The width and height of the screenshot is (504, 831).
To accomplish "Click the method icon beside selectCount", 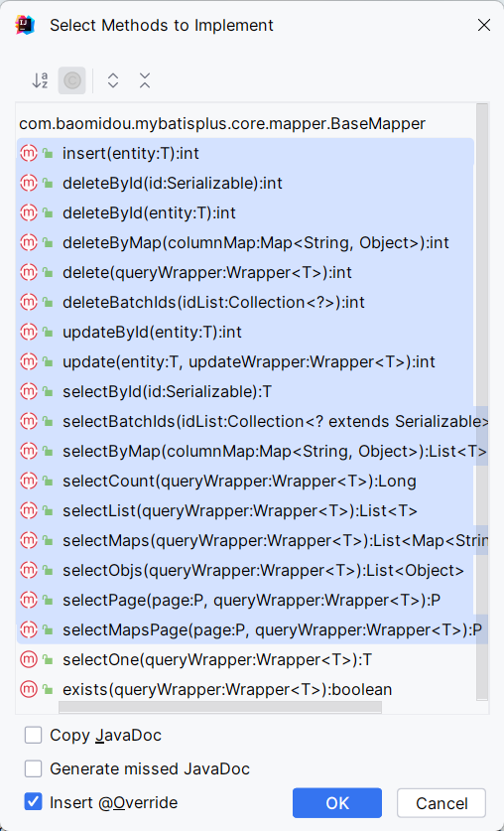I will pyautogui.click(x=29, y=482).
